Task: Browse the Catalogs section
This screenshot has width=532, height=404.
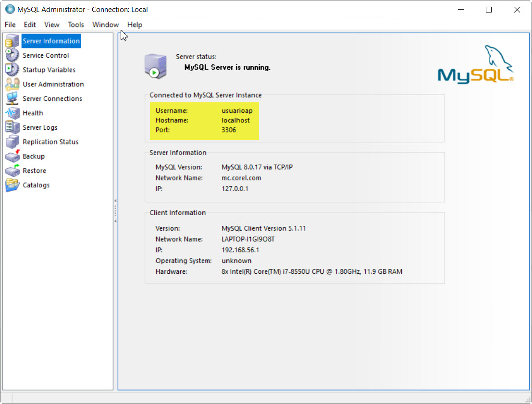Action: (36, 185)
